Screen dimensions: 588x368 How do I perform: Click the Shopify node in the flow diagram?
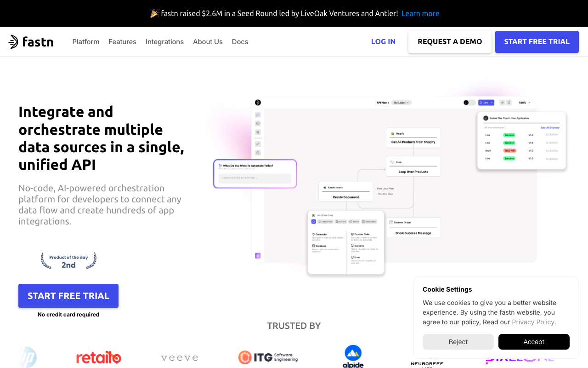pos(413,138)
